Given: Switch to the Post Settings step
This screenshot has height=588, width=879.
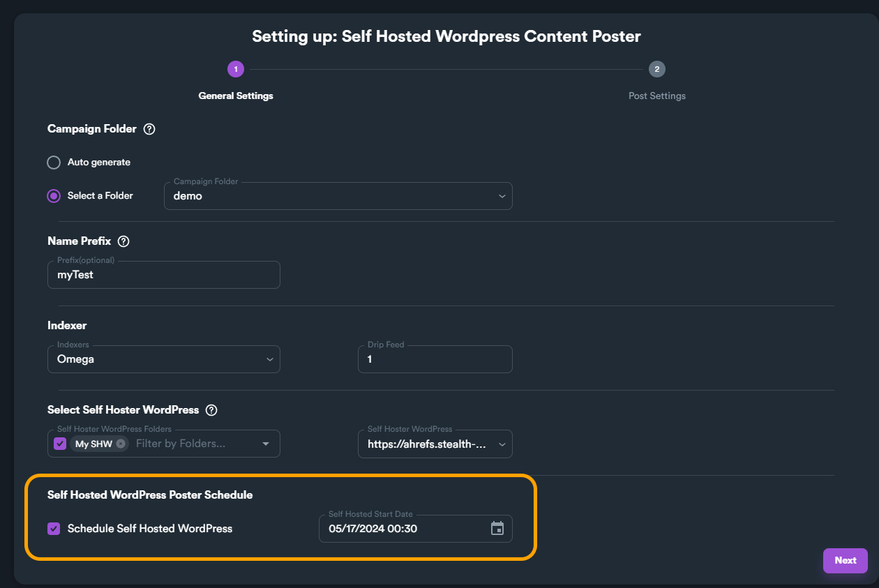Looking at the screenshot, I should [x=656, y=96].
